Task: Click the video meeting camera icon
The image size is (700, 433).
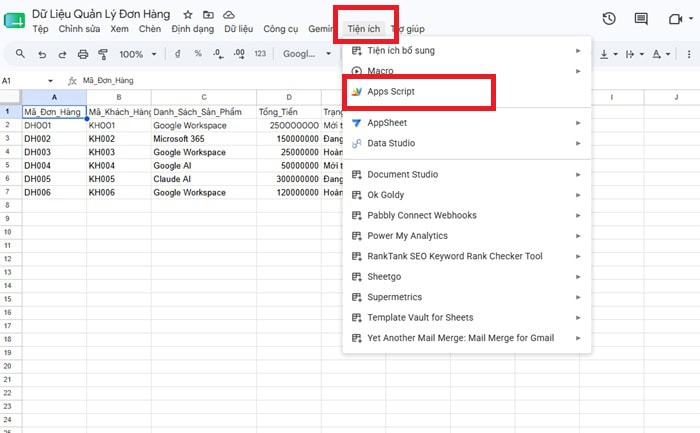Action: pyautogui.click(x=675, y=19)
